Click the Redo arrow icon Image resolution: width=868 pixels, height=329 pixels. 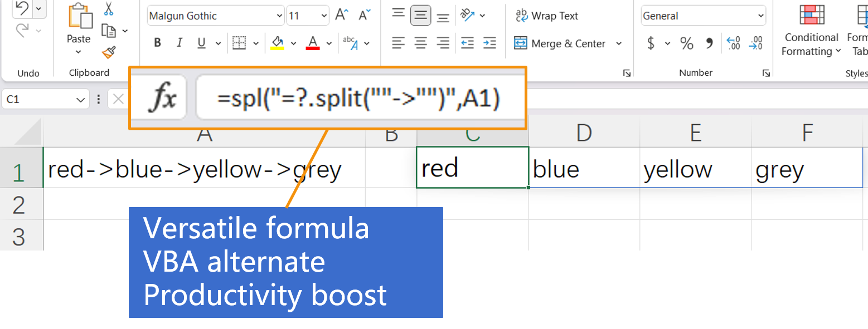tap(23, 30)
